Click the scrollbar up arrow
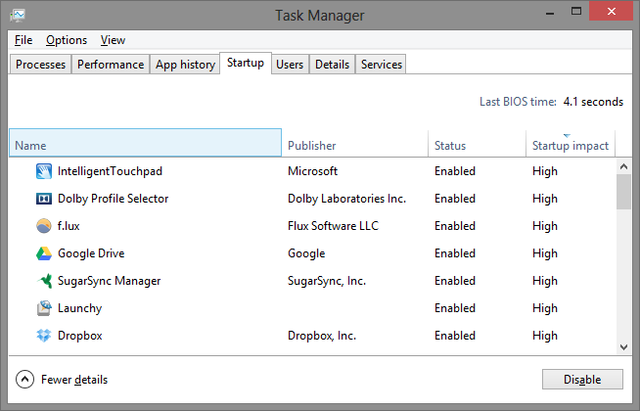This screenshot has width=640, height=411. 624,167
